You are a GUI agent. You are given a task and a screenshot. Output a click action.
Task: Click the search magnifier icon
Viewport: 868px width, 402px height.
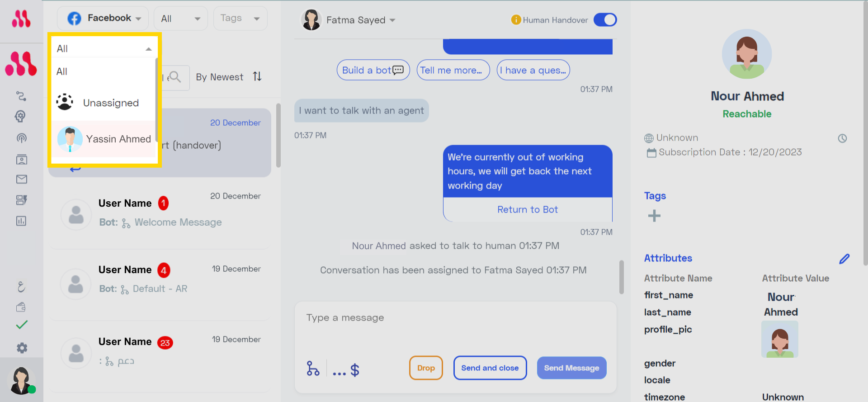click(x=175, y=77)
